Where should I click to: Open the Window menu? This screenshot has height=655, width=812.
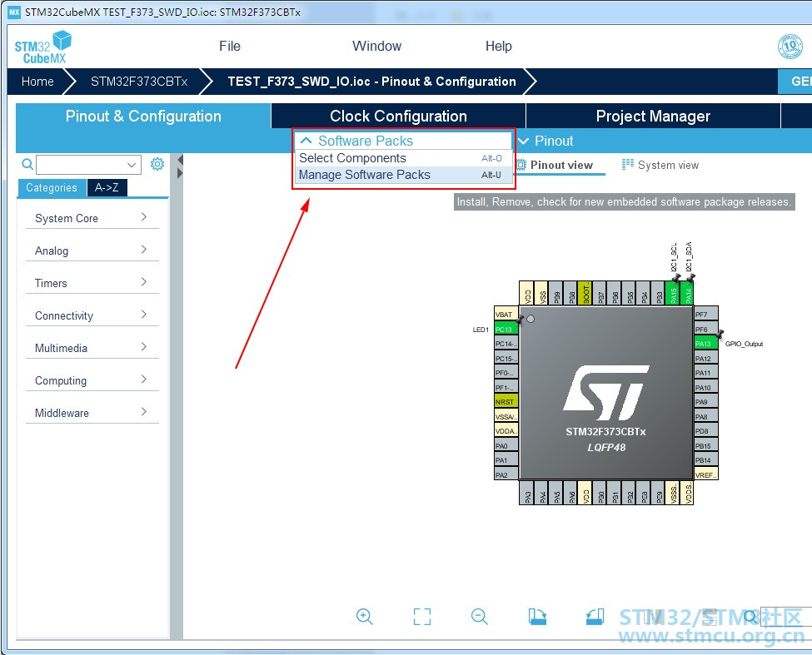(x=376, y=46)
